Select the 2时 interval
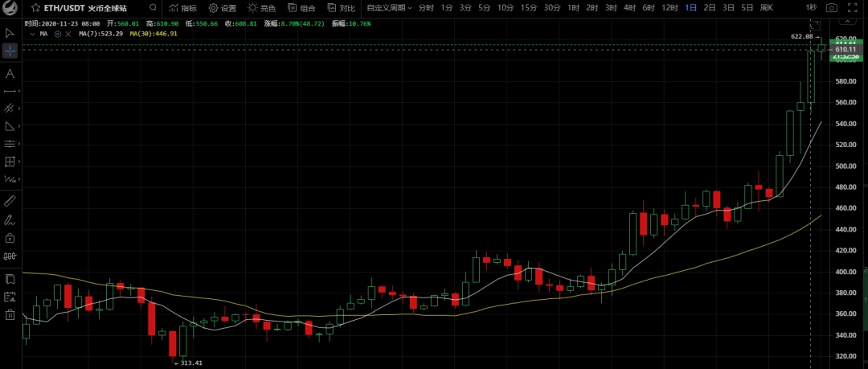The image size is (868, 369). (592, 8)
